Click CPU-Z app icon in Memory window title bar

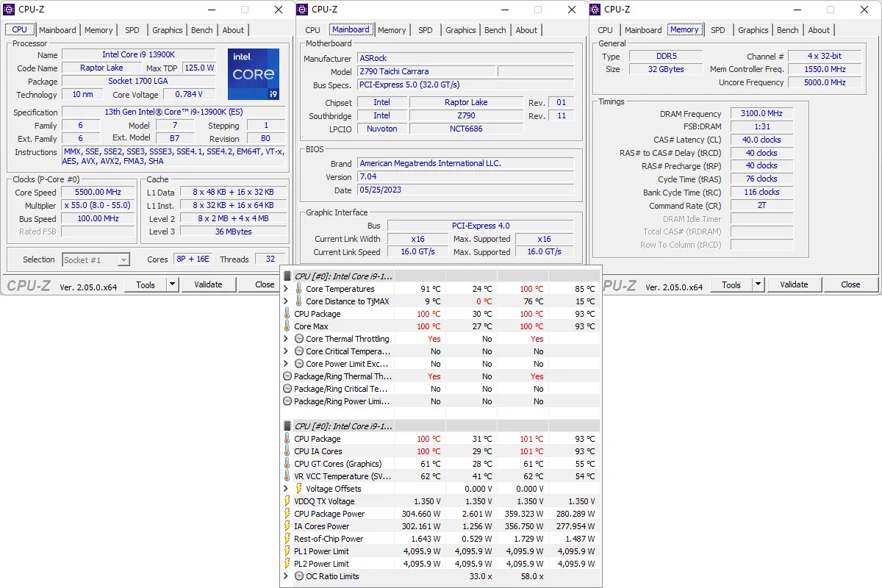point(595,10)
